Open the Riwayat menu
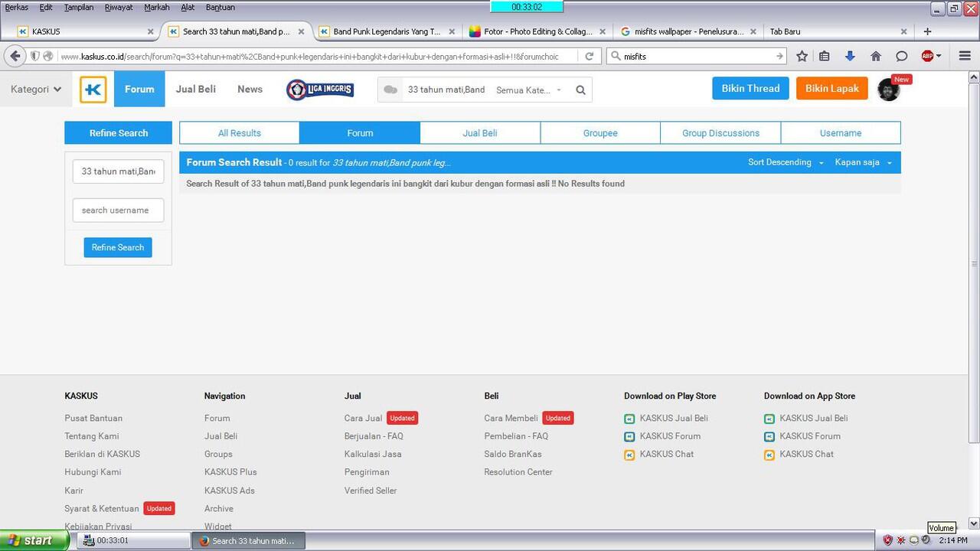 point(119,8)
